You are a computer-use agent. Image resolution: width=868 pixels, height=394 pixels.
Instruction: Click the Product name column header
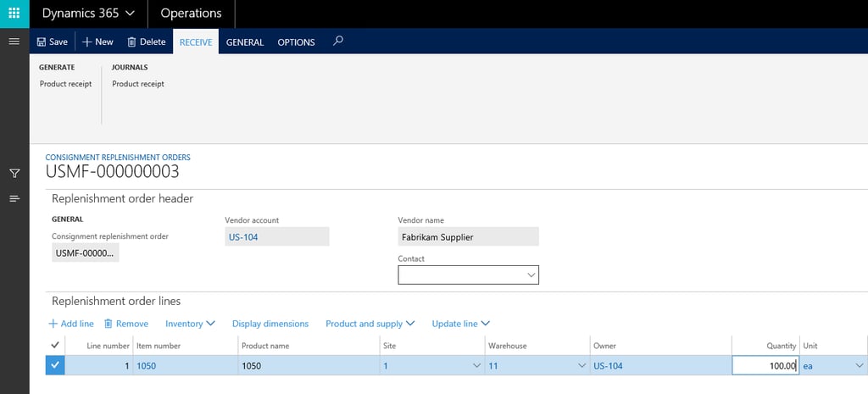click(265, 346)
